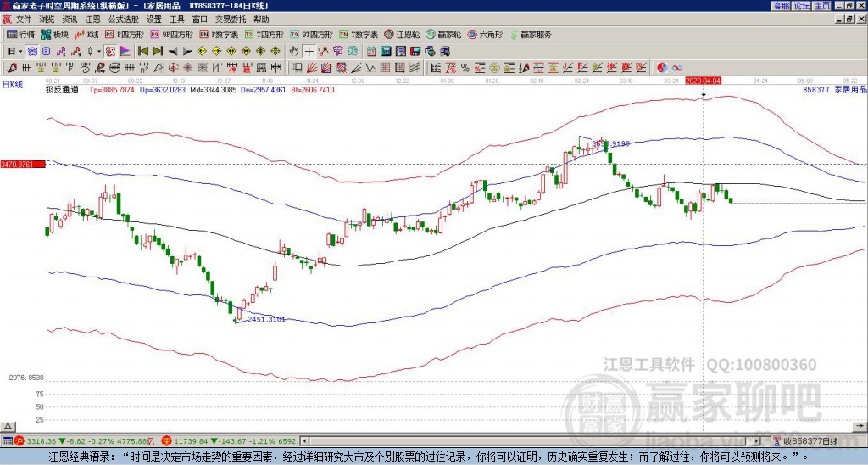The image size is (868, 465).
Task: Select the red pencil drawing tool
Action: (x=12, y=68)
